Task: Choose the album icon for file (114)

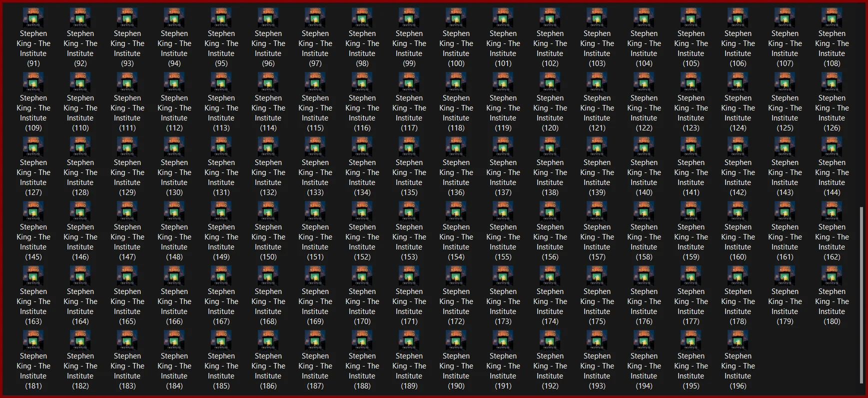Action: [x=268, y=82]
